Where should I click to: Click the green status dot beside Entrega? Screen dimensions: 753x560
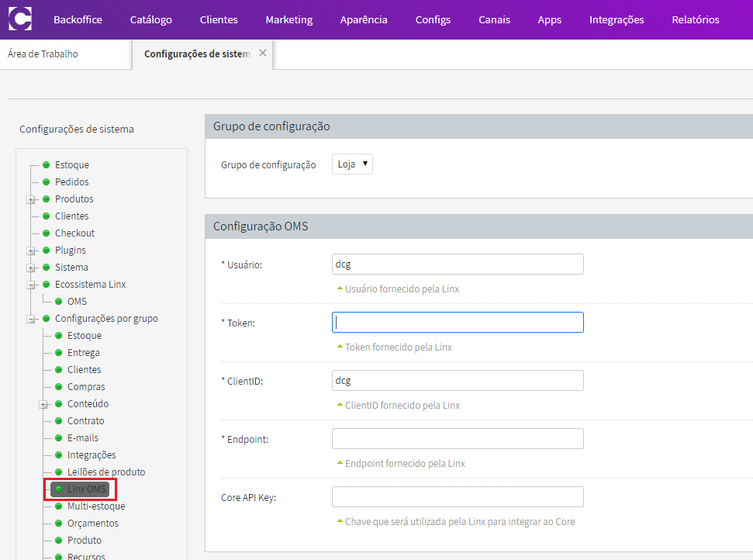coord(59,353)
